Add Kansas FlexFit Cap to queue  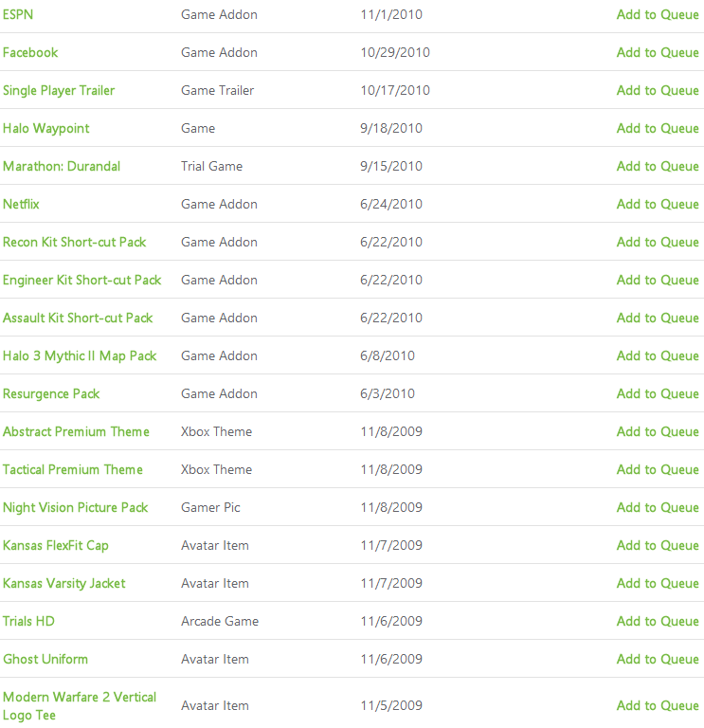click(x=658, y=546)
